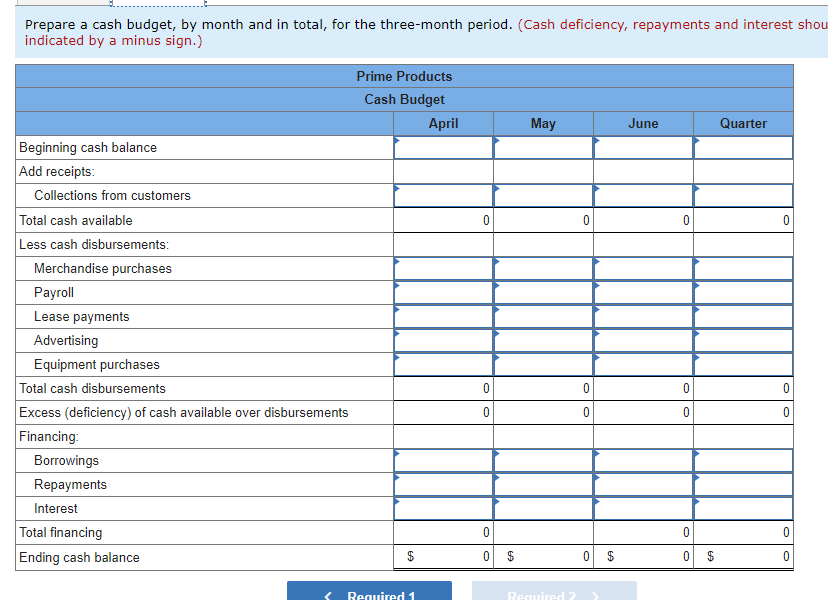Click June Beginning cash balance input cell
Screen dimensions: 828x600
[x=643, y=147]
